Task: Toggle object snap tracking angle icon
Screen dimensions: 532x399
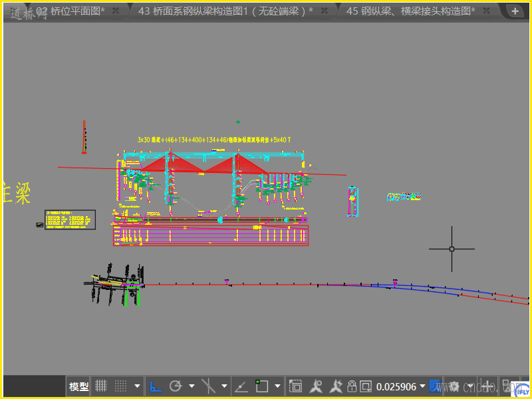Action: pos(241,386)
